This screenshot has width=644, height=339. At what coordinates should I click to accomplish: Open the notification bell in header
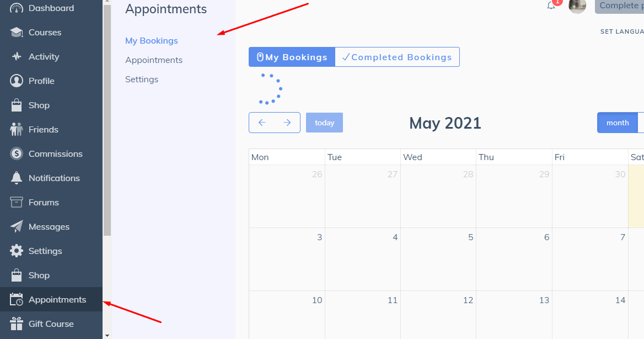pyautogui.click(x=551, y=6)
